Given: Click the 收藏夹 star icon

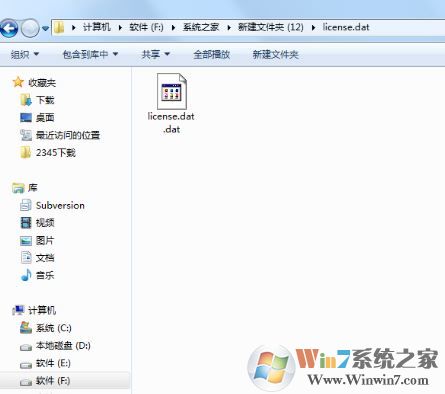Looking at the screenshot, I should point(18,82).
